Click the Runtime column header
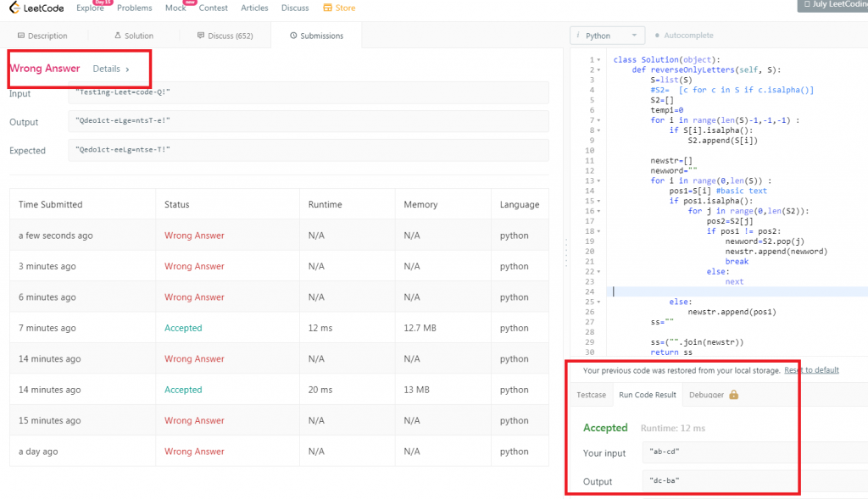 point(325,204)
